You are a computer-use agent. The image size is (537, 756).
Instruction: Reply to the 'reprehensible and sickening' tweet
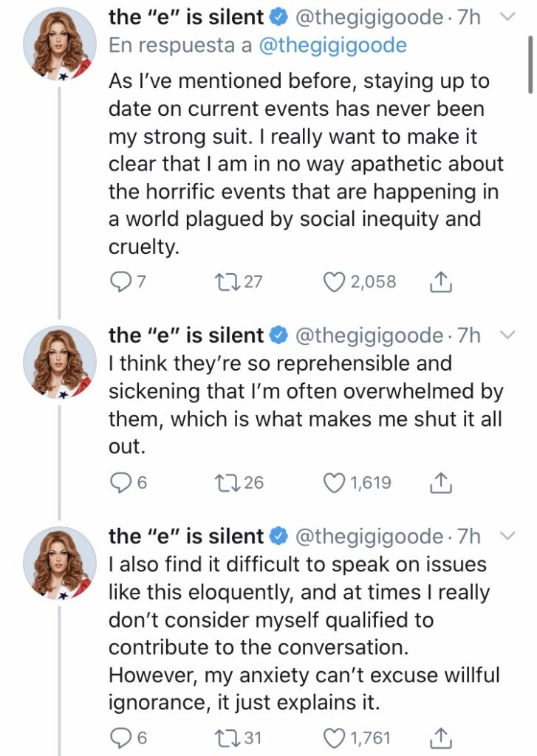(120, 483)
